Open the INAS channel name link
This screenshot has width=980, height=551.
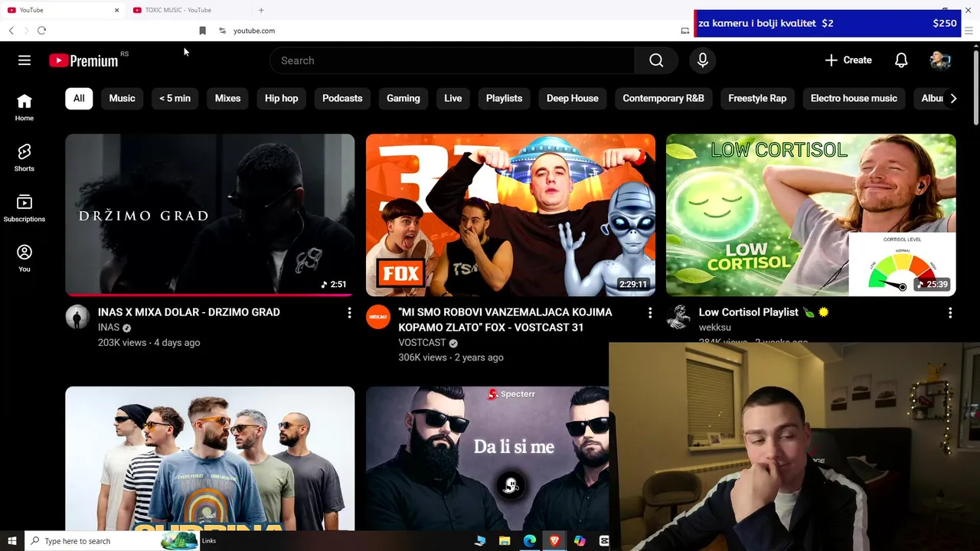(109, 328)
